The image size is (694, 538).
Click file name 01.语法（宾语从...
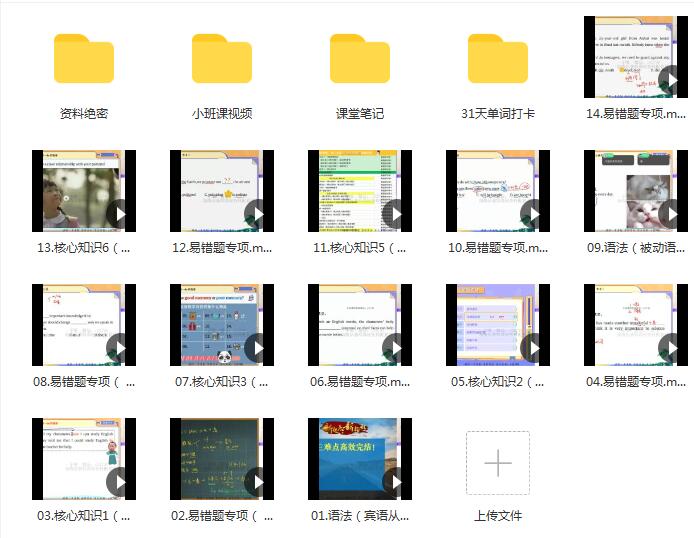point(360,515)
